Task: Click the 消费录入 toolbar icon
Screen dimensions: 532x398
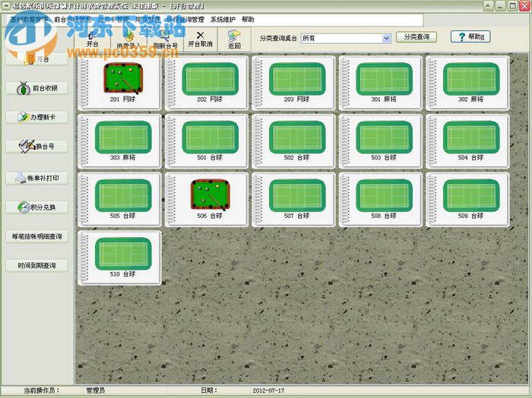Action: point(128,39)
